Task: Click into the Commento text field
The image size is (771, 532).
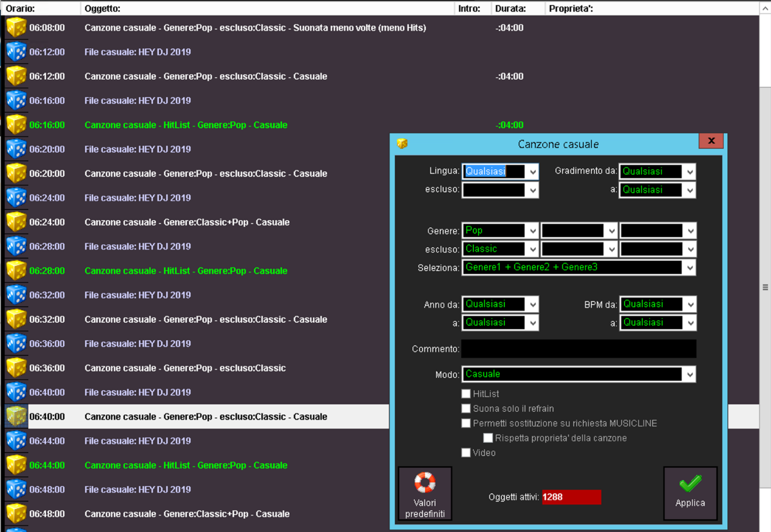Action: 578,349
